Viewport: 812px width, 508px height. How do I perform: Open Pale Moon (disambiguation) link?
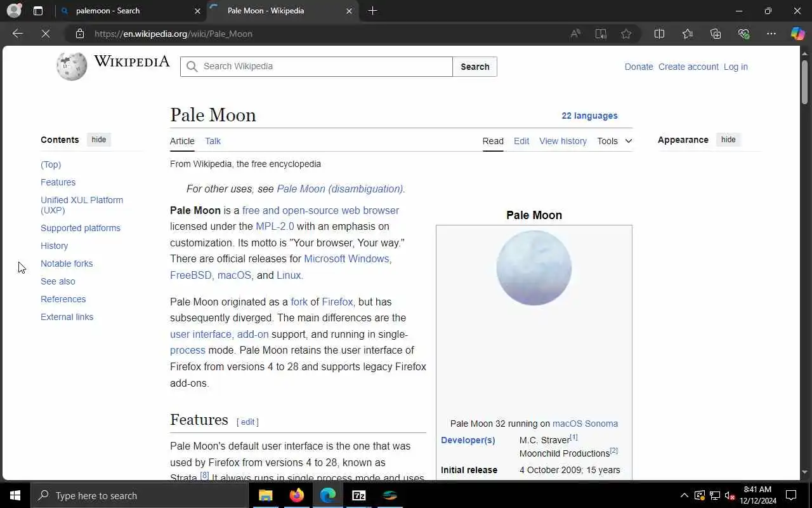(x=339, y=189)
